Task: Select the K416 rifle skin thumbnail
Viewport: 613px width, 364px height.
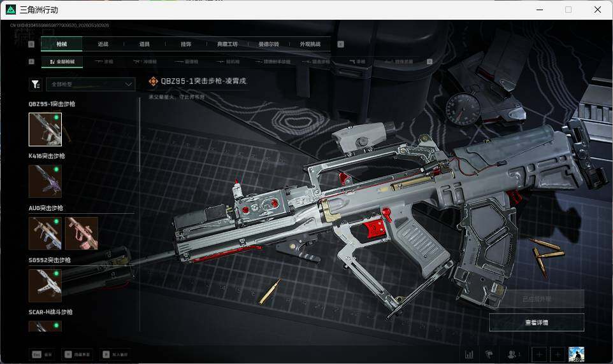Action: click(x=45, y=181)
